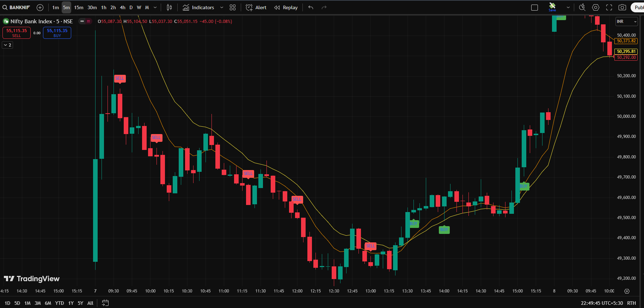Image resolution: width=644 pixels, height=308 pixels.
Task: Open go-to-date calendar icon
Action: [105, 303]
